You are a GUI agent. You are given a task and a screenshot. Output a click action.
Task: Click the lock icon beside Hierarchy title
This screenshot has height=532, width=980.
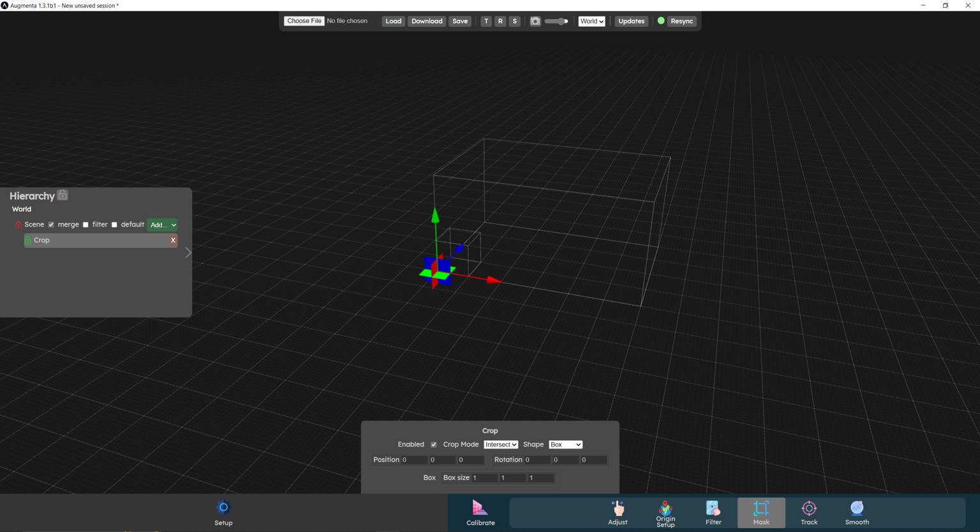pyautogui.click(x=62, y=195)
